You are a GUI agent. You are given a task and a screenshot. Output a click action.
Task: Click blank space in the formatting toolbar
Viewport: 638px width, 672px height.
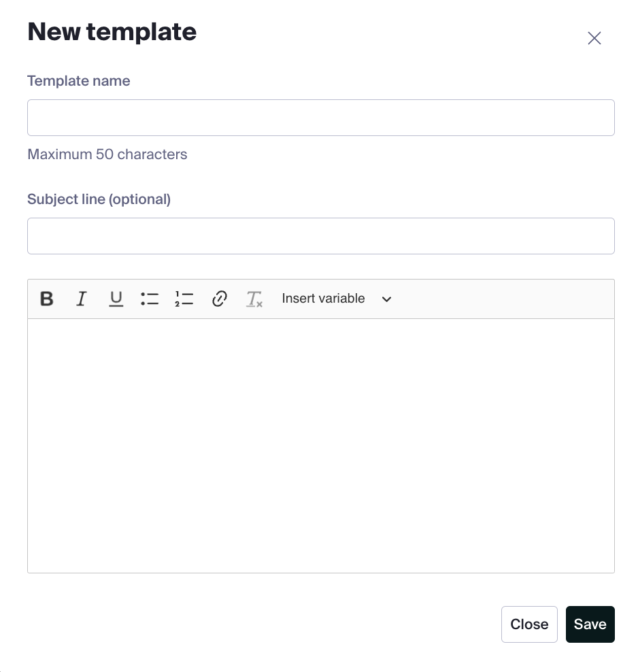coord(501,299)
